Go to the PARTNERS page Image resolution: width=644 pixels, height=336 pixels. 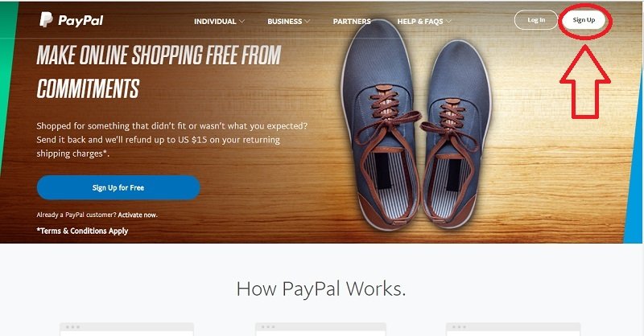352,22
